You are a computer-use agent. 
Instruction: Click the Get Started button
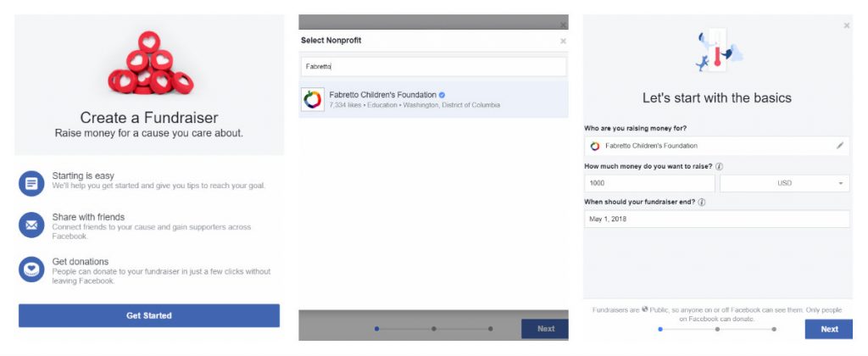pos(149,315)
